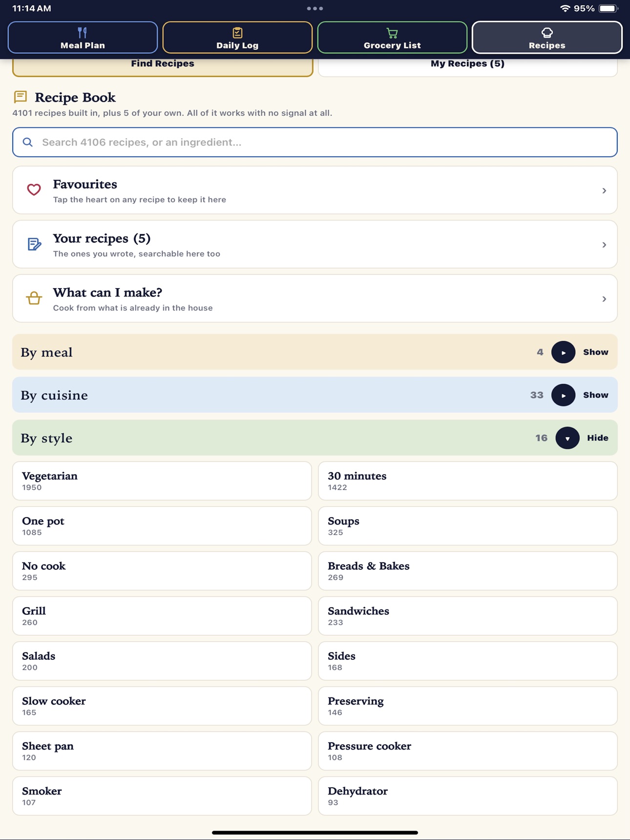This screenshot has height=840, width=630.
Task: Open the Salads category
Action: pos(162,661)
